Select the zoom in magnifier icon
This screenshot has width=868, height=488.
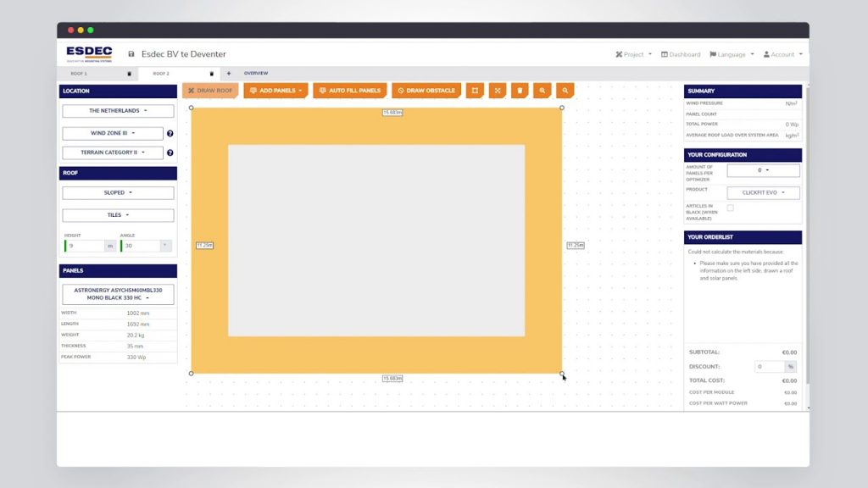pyautogui.click(x=542, y=90)
